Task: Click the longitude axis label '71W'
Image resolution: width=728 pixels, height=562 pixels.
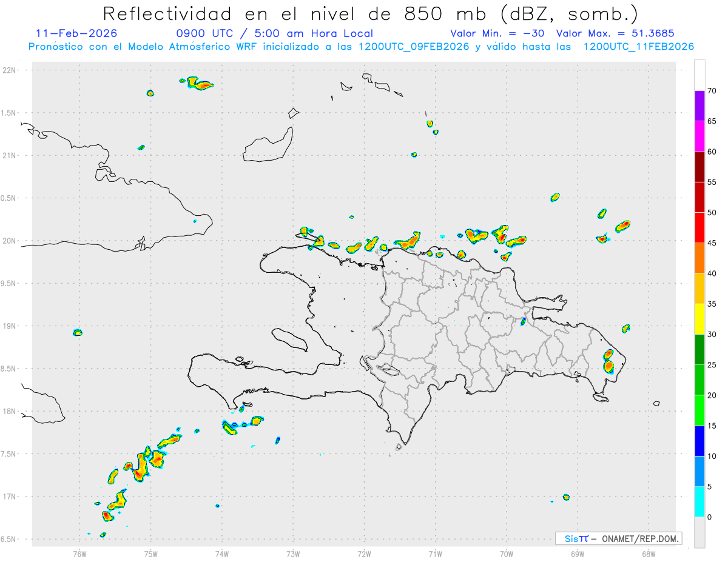Action: click(x=435, y=554)
